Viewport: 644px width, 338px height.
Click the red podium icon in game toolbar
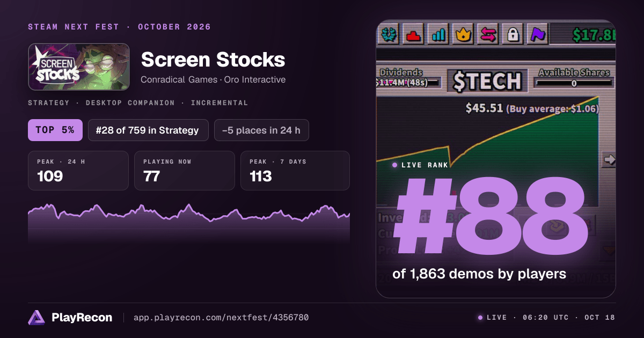click(413, 35)
